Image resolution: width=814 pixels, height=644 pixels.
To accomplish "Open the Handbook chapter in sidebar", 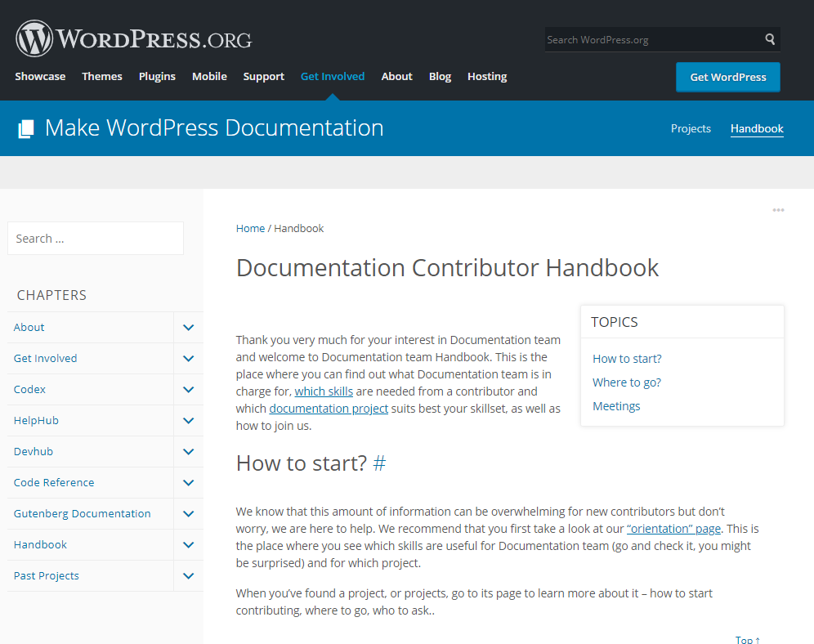I will 41,545.
